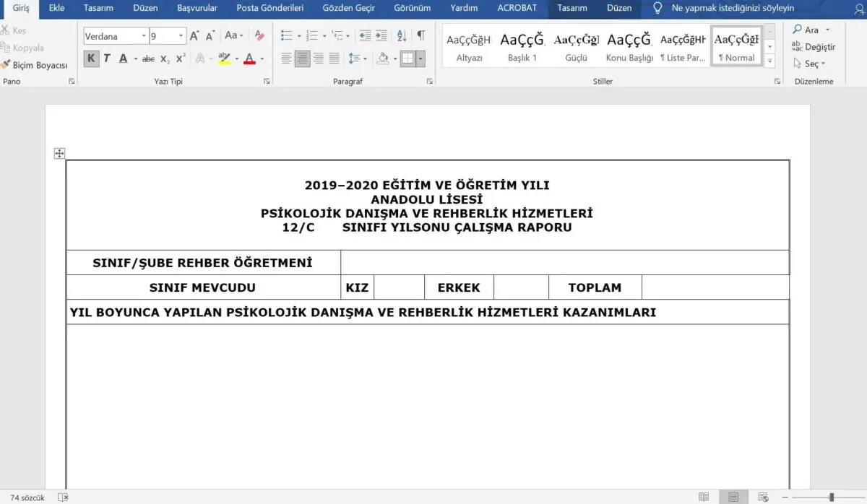The width and height of the screenshot is (867, 504).
Task: Toggle italic (T) formatting
Action: (x=107, y=58)
